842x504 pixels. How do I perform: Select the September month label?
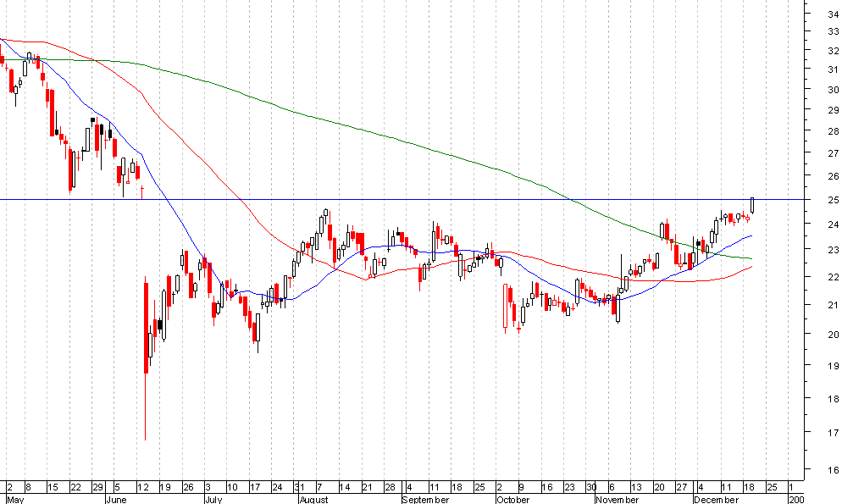tap(425, 500)
